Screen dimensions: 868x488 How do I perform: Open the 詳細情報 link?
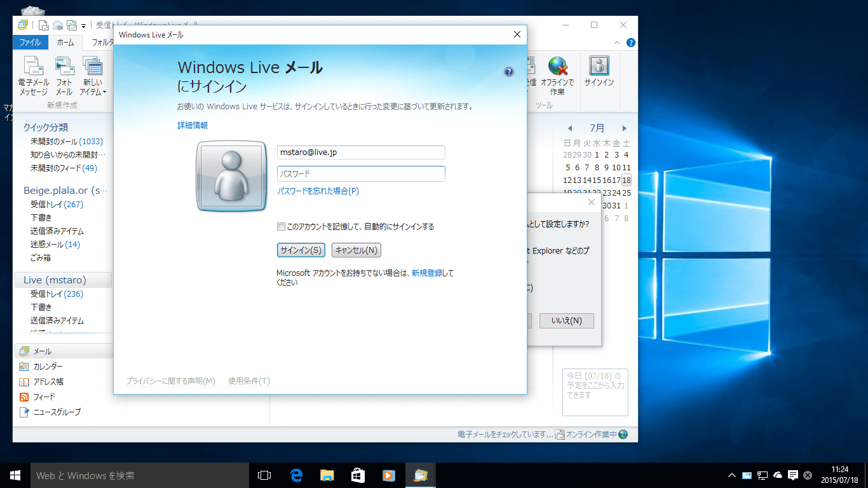tap(193, 126)
